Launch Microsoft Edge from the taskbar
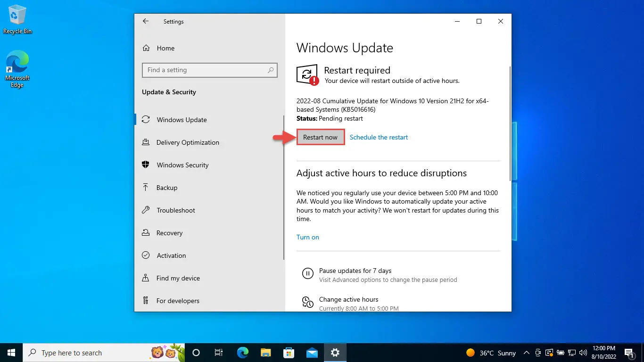Image resolution: width=644 pixels, height=362 pixels. tap(242, 353)
